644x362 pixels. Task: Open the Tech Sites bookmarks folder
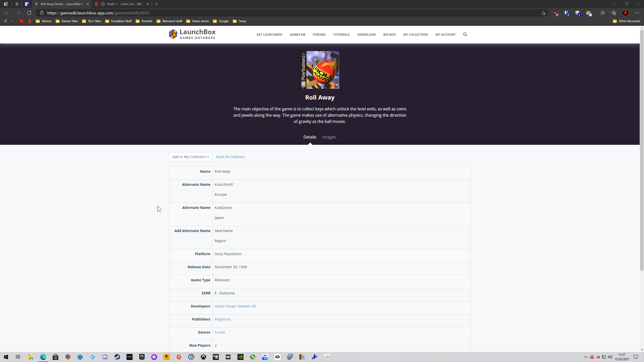click(x=92, y=21)
